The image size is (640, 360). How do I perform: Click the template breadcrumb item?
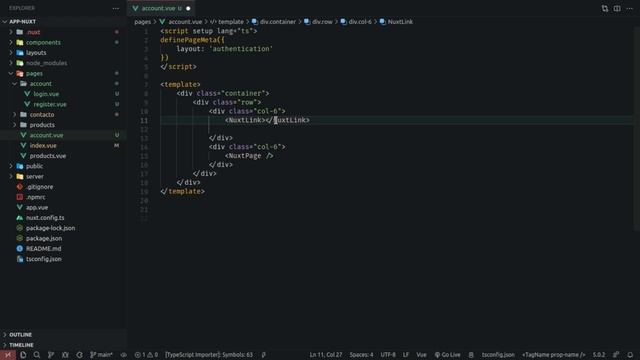227,22
